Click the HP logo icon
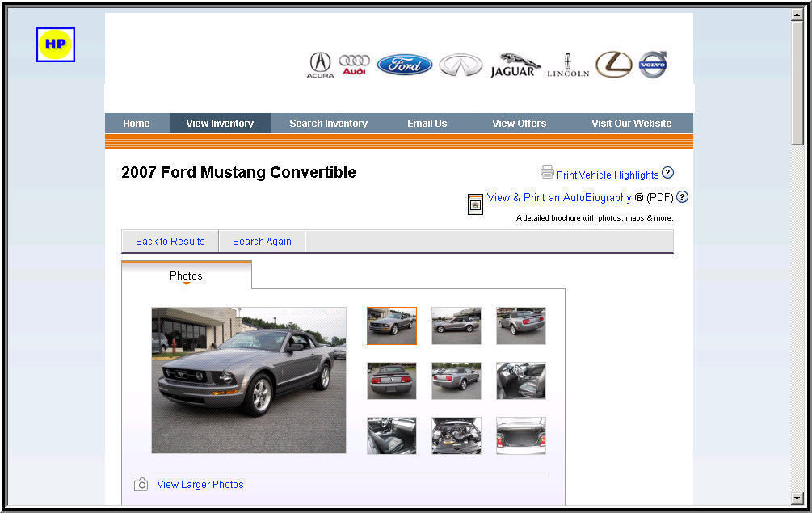812x513 pixels. click(56, 44)
